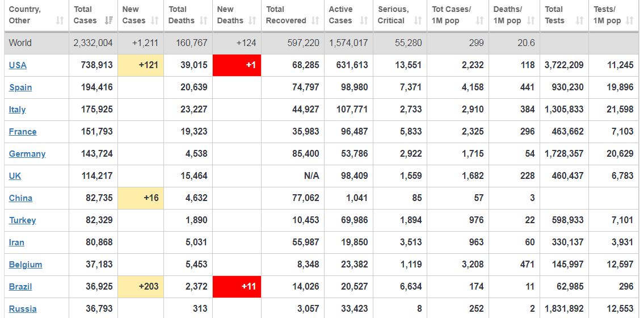Select the World total cases cell
The height and width of the screenshot is (318, 644).
click(x=93, y=43)
